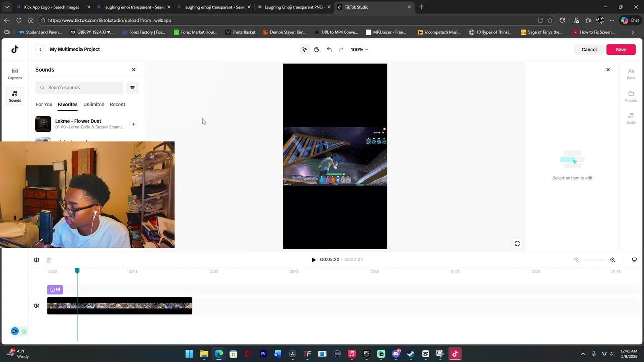Open the Fruits Basket bookmark

click(x=240, y=32)
